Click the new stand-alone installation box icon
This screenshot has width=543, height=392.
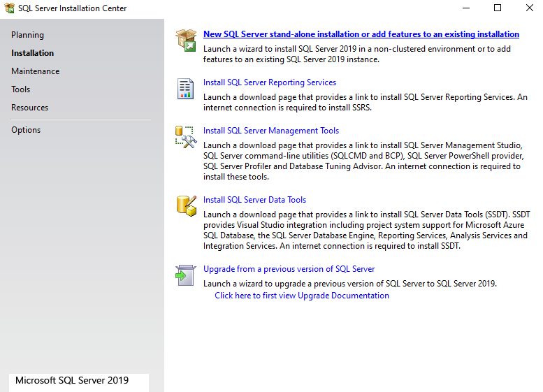click(x=186, y=41)
